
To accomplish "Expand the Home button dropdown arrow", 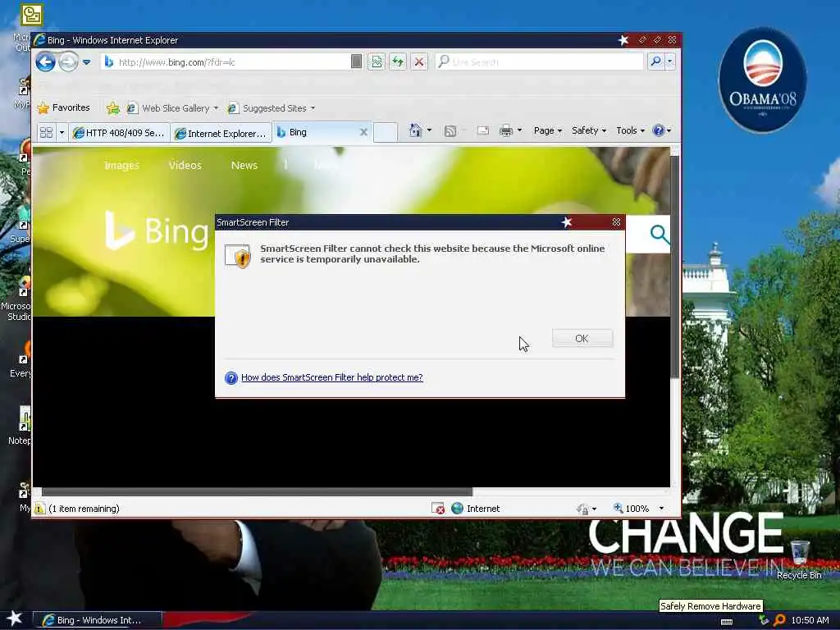I will tap(429, 130).
